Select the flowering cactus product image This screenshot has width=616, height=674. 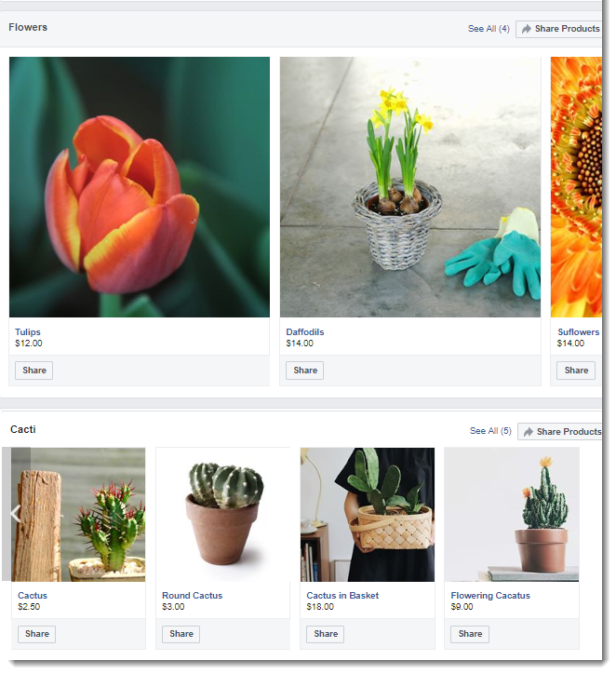(x=512, y=515)
